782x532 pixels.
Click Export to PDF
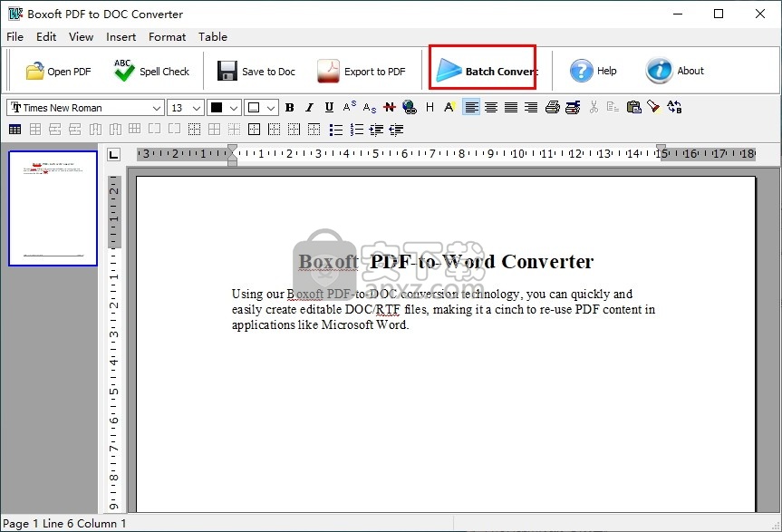[x=362, y=71]
